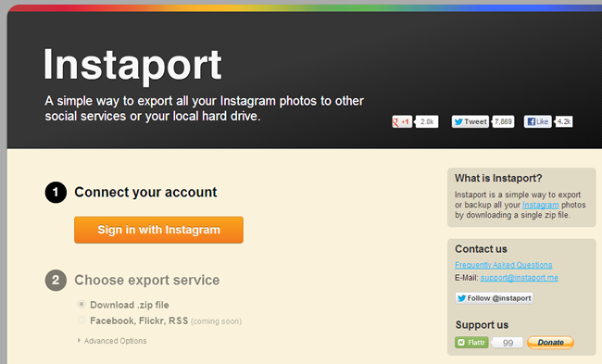Viewport: 602px width, 364px height.
Task: Click the Contact us heading
Action: 481,249
